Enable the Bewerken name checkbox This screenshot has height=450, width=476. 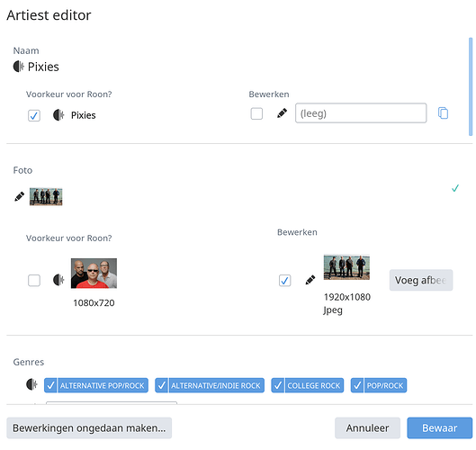pyautogui.click(x=256, y=114)
